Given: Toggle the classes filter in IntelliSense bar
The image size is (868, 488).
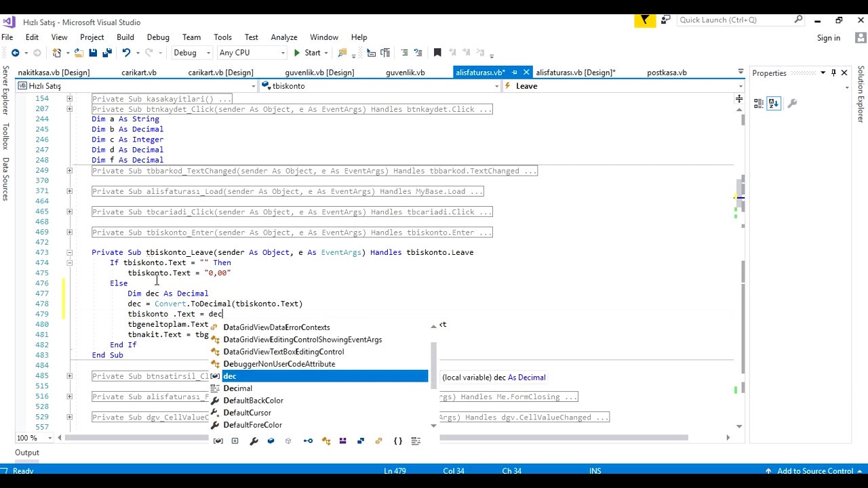Looking at the screenshot, I should click(x=326, y=441).
